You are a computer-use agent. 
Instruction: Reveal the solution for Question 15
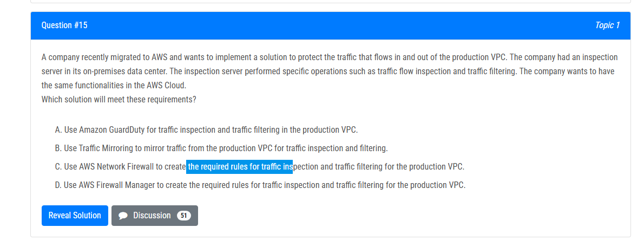75,216
